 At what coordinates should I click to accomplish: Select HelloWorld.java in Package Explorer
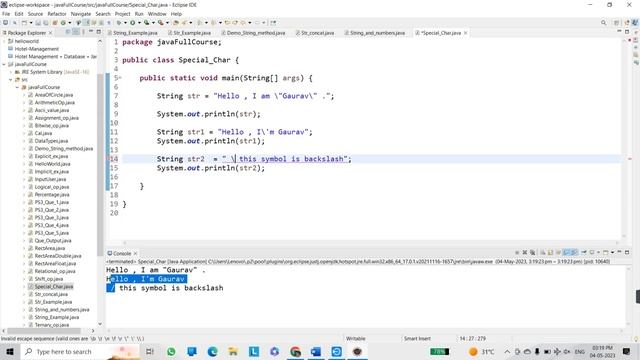(x=52, y=164)
